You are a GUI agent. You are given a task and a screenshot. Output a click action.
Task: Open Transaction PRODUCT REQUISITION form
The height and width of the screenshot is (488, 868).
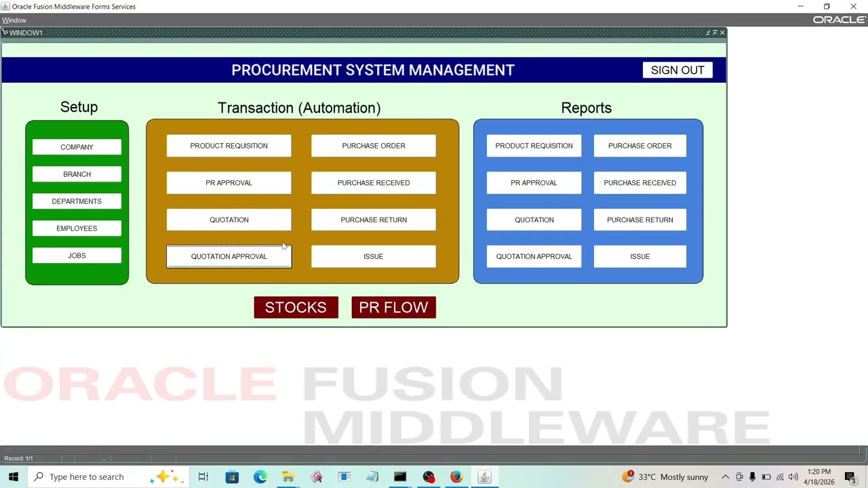click(229, 146)
